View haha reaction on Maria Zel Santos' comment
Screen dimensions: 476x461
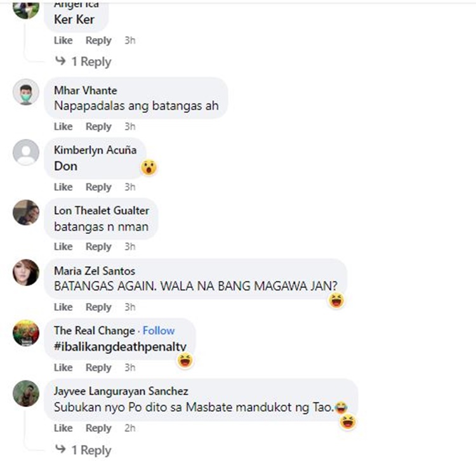point(336,301)
